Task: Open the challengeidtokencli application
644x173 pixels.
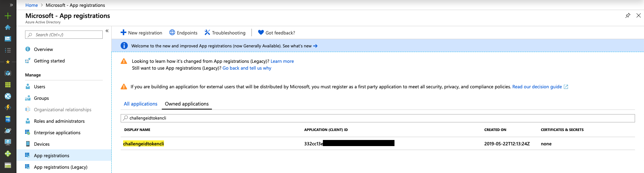Action: pyautogui.click(x=144, y=144)
